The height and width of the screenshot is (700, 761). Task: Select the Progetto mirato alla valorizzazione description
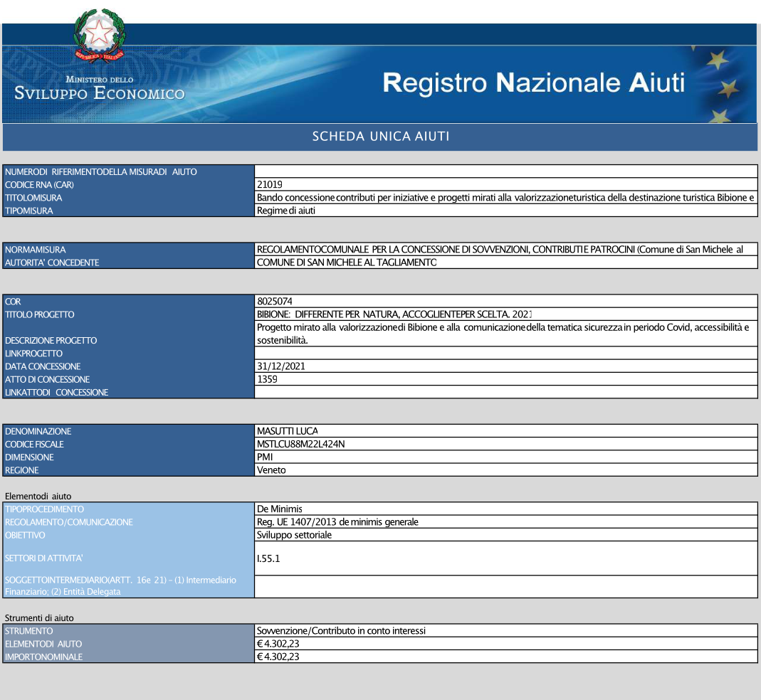(x=503, y=334)
